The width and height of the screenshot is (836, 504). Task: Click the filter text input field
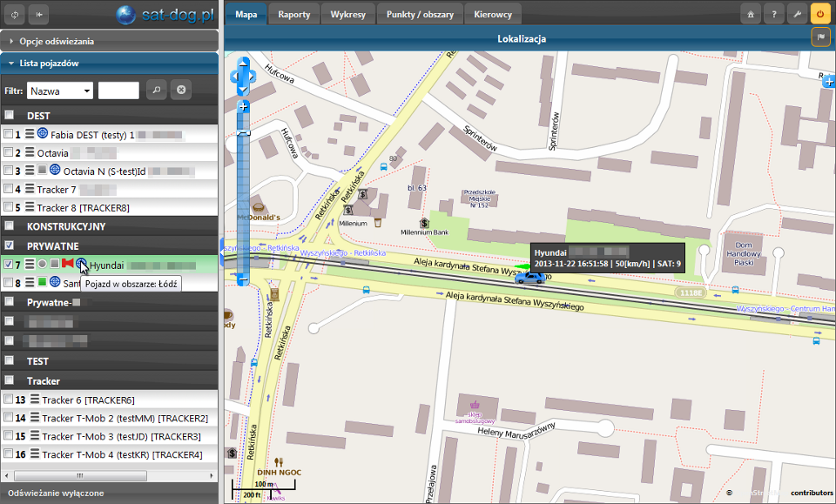(118, 91)
